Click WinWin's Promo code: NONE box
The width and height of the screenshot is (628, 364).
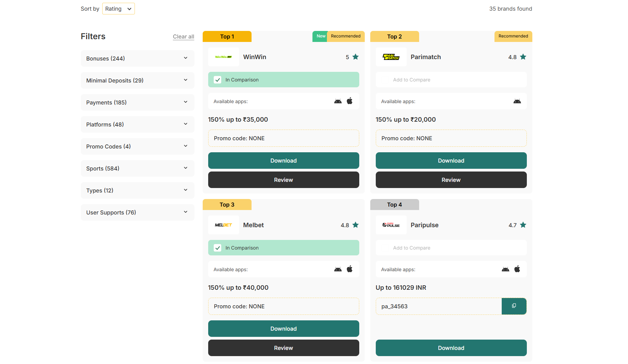tap(284, 138)
